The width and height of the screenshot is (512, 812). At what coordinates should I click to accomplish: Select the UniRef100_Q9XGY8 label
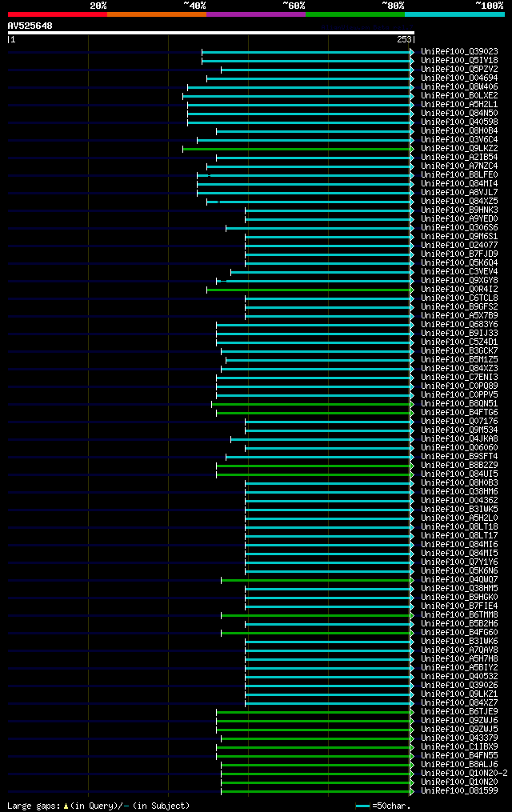pos(459,281)
